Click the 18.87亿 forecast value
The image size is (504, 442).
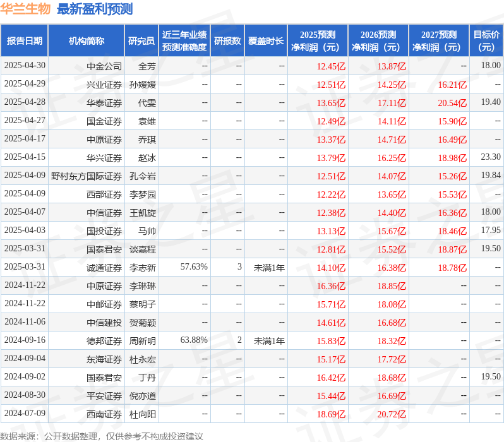point(453,249)
